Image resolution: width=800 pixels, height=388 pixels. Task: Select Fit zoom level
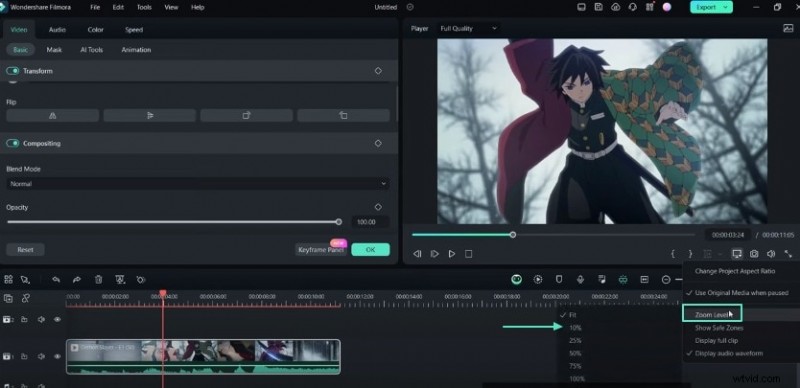pyautogui.click(x=572, y=315)
